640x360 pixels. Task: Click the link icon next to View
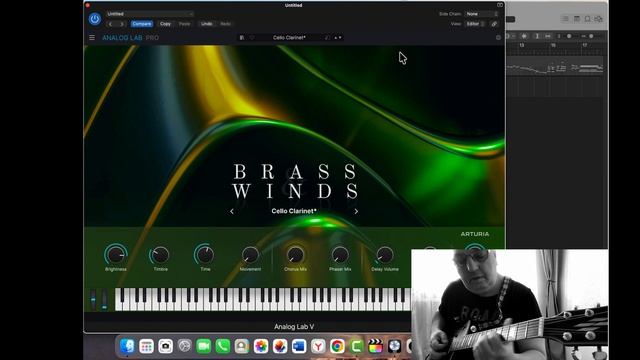pyautogui.click(x=494, y=24)
